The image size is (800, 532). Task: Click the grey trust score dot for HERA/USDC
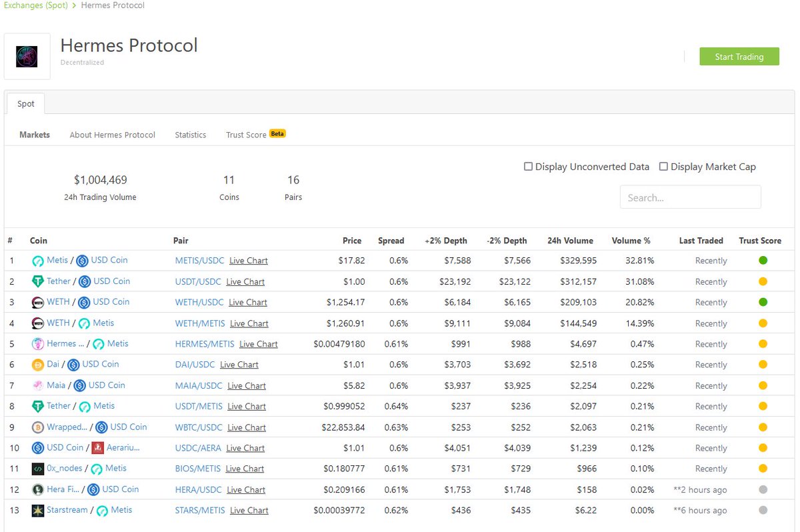tap(763, 489)
